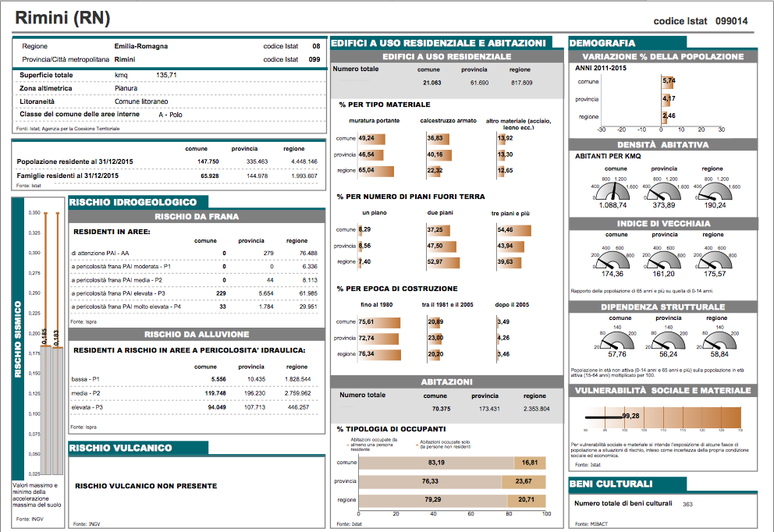Click the "16,81" bar segment

530,463
